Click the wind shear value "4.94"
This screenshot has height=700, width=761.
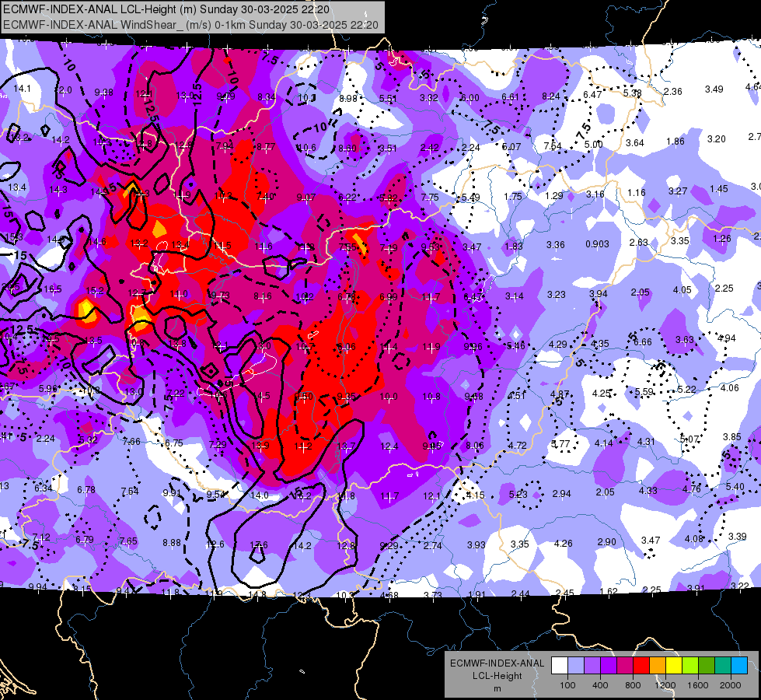coord(727,338)
